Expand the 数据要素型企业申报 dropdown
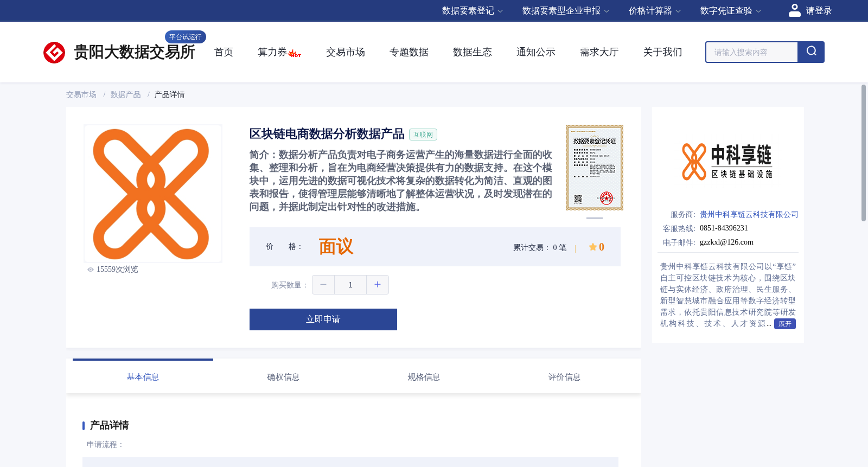Viewport: 868px width, 467px height. click(x=565, y=11)
